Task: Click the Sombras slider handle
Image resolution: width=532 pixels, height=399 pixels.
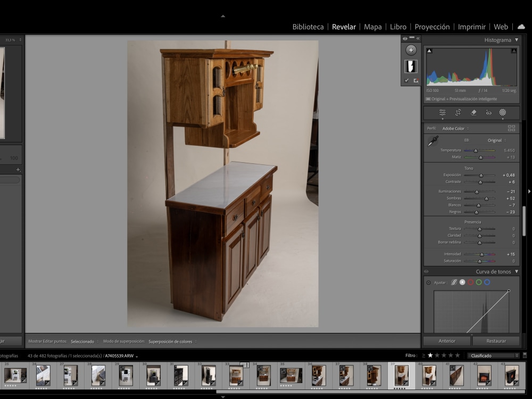Action: click(x=486, y=198)
